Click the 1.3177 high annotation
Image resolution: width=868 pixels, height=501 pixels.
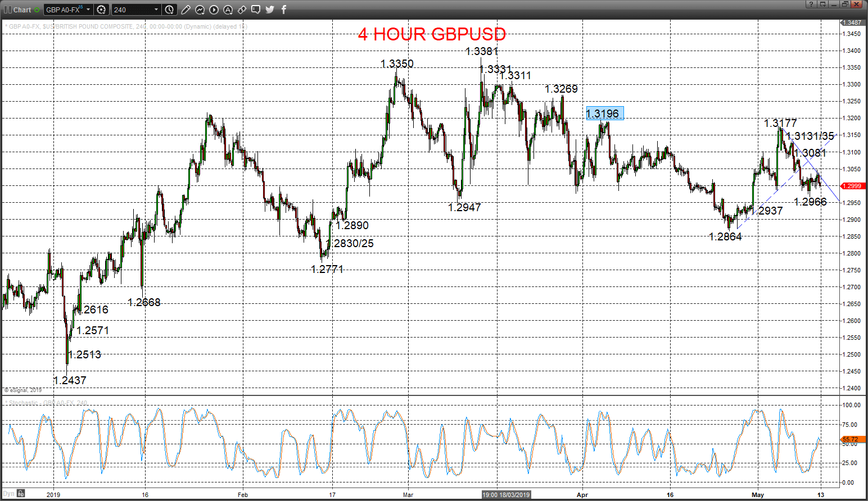780,123
